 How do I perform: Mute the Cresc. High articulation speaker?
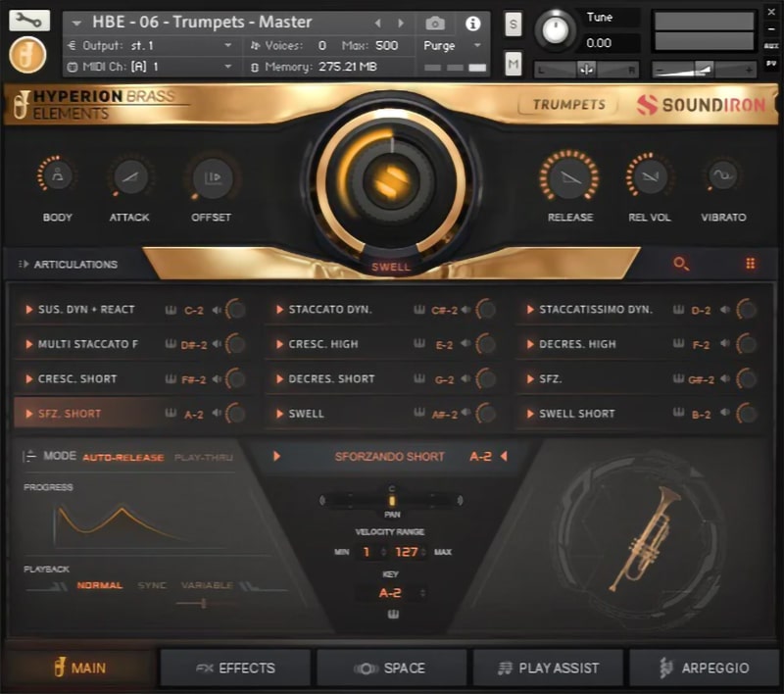coord(466,344)
